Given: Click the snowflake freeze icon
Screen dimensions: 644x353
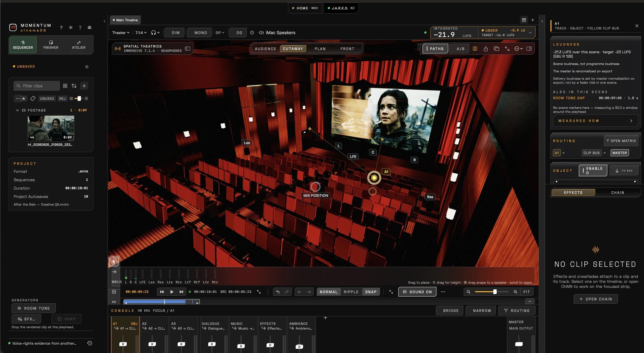Looking at the screenshot, I should click(x=71, y=27).
